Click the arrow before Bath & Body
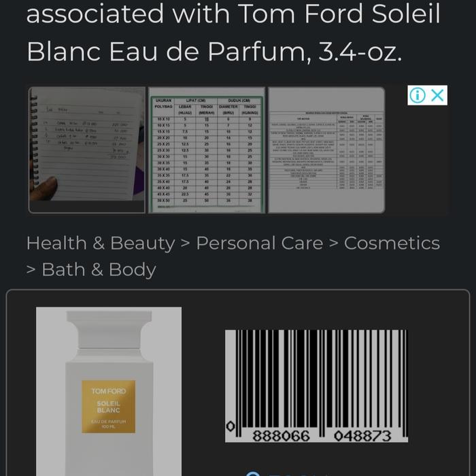 (31, 270)
